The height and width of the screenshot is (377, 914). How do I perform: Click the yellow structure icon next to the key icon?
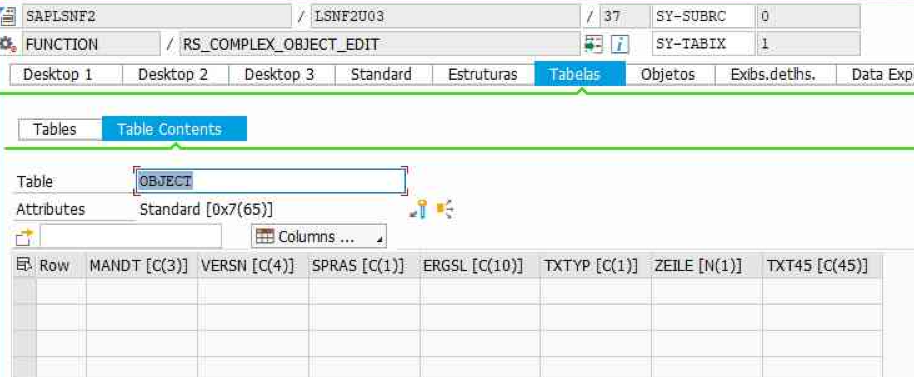click(x=445, y=209)
